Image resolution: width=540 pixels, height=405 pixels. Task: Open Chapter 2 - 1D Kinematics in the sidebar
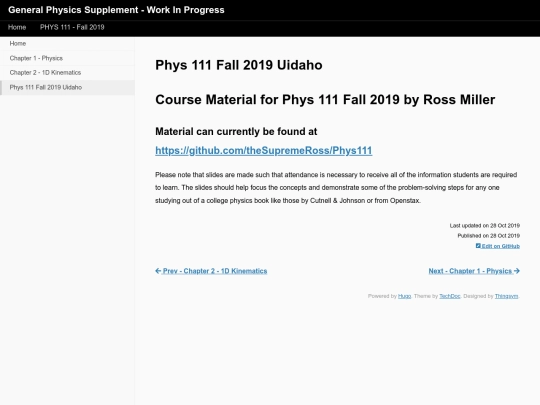(67, 73)
